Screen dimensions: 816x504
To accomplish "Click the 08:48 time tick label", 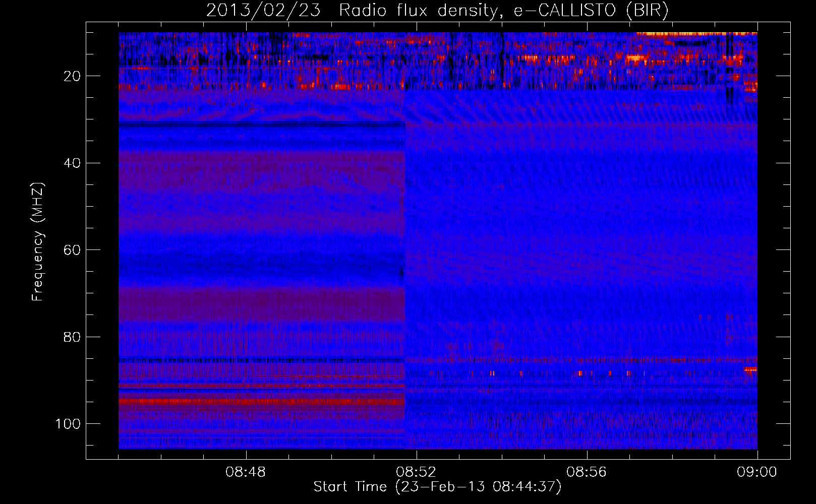I will point(246,472).
